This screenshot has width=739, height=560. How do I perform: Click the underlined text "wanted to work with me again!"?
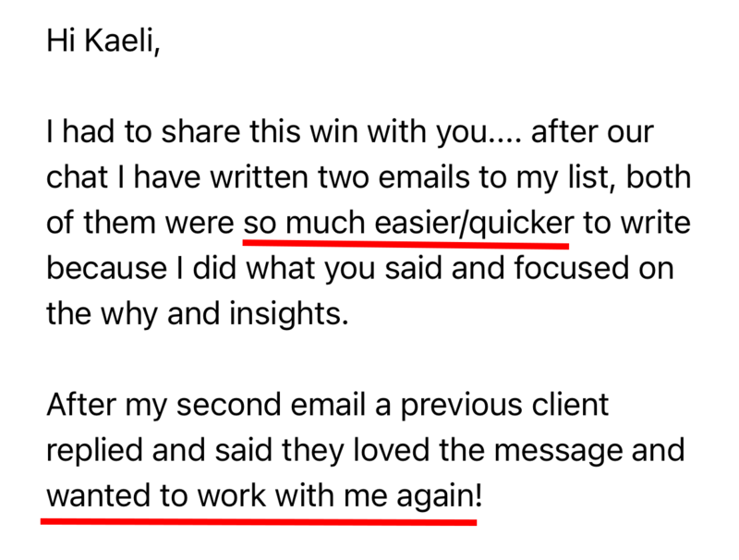tap(264, 496)
